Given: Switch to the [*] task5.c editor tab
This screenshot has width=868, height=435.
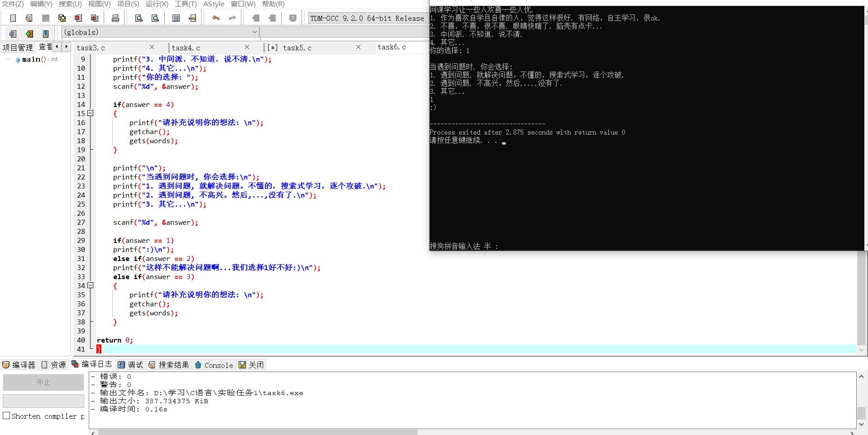Looking at the screenshot, I should (x=289, y=48).
